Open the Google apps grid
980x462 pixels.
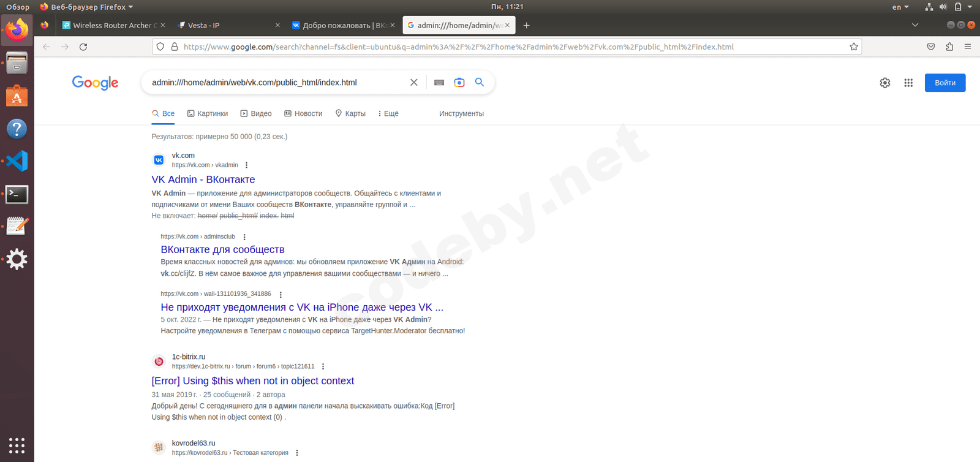tap(908, 83)
